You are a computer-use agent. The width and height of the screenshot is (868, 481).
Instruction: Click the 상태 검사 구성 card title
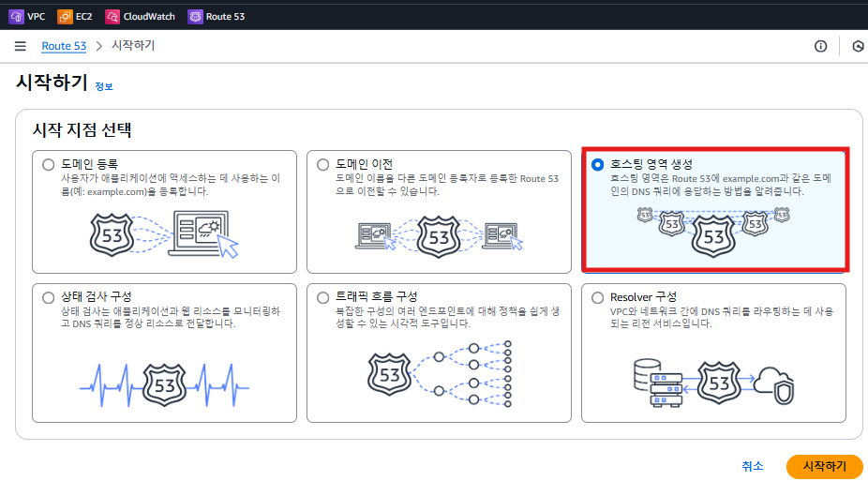coord(97,296)
